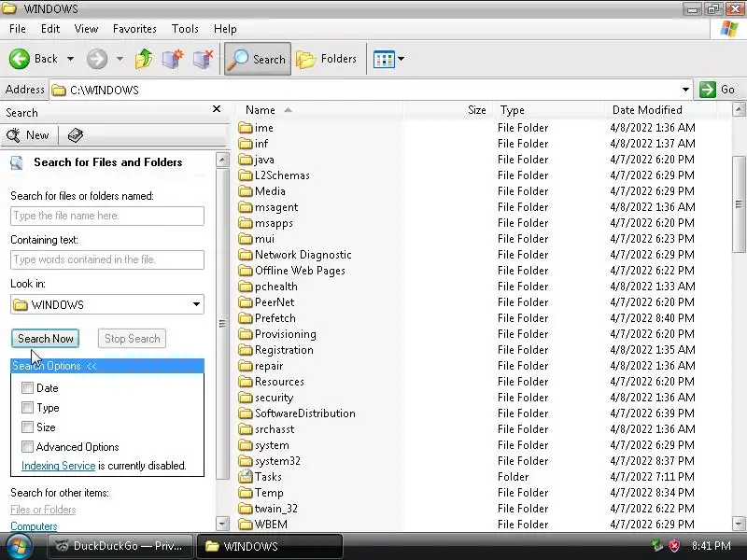Click the Files or Folders link
Viewport: 747px width, 560px height.
[x=43, y=510]
